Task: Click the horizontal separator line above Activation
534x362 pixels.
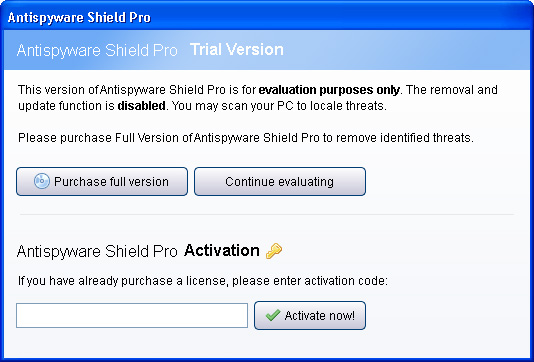Action: [267, 215]
